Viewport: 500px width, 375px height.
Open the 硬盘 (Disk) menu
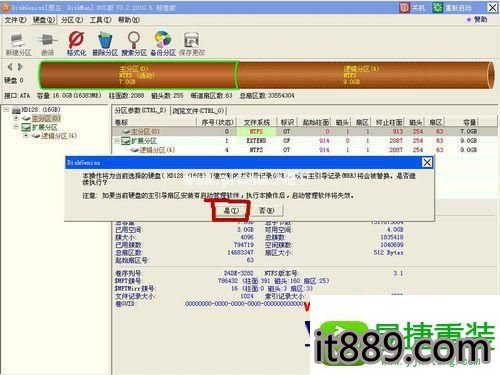click(44, 20)
